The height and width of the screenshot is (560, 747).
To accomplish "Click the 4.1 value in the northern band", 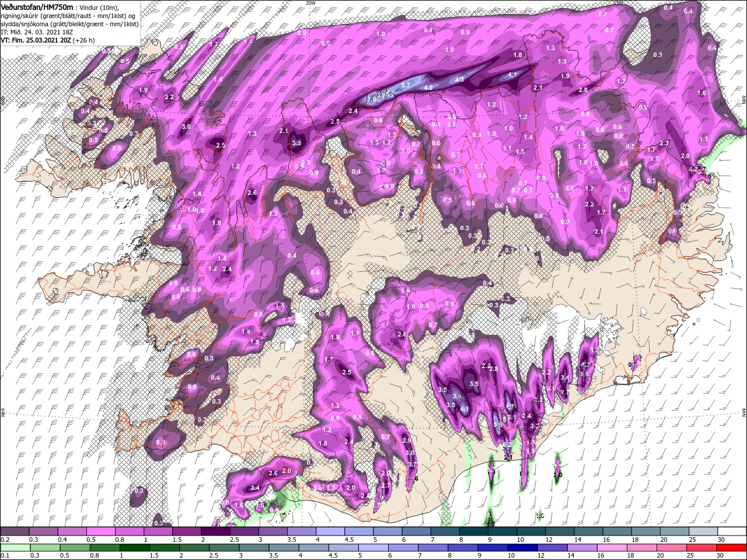I will pyautogui.click(x=512, y=75).
